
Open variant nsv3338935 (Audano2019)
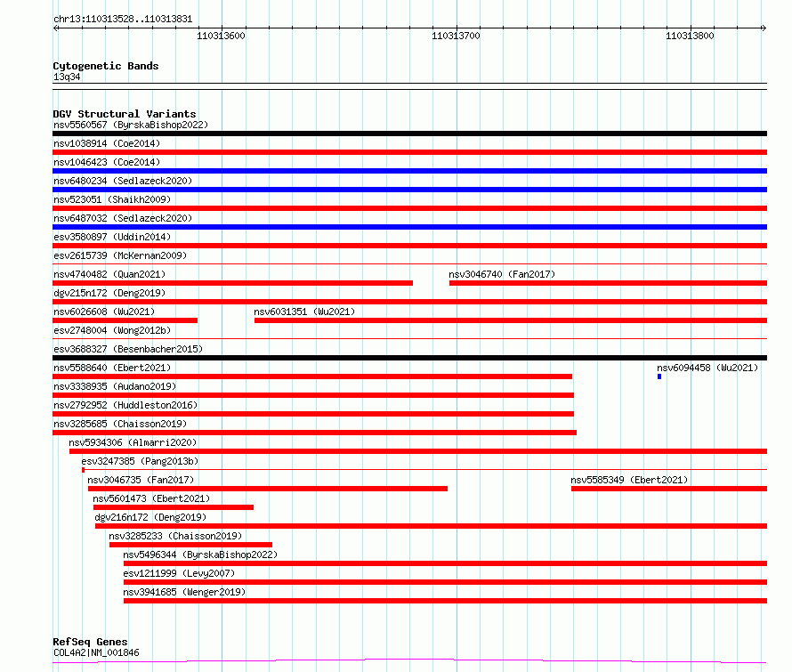coord(115,386)
